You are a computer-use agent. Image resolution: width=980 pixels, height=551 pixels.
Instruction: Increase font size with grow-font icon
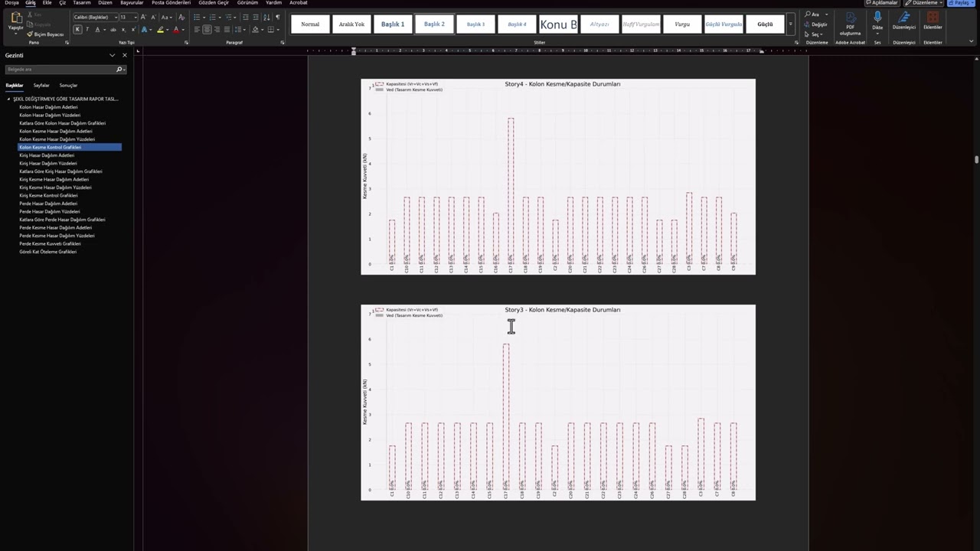(143, 17)
